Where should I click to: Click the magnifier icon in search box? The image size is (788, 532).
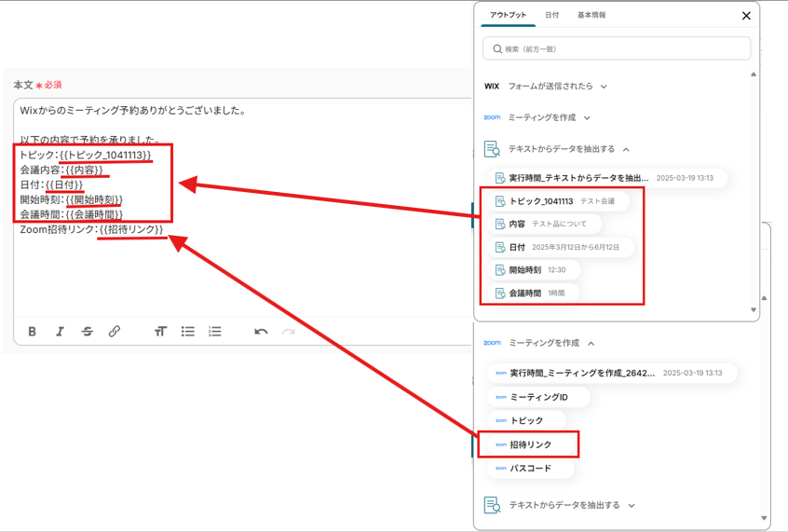click(497, 48)
